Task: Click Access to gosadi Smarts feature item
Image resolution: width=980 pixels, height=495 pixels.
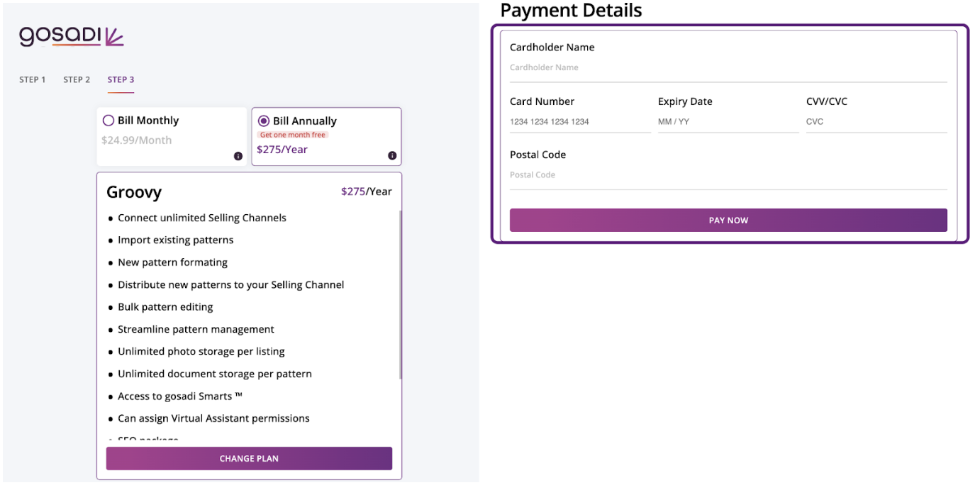Action: click(x=180, y=396)
